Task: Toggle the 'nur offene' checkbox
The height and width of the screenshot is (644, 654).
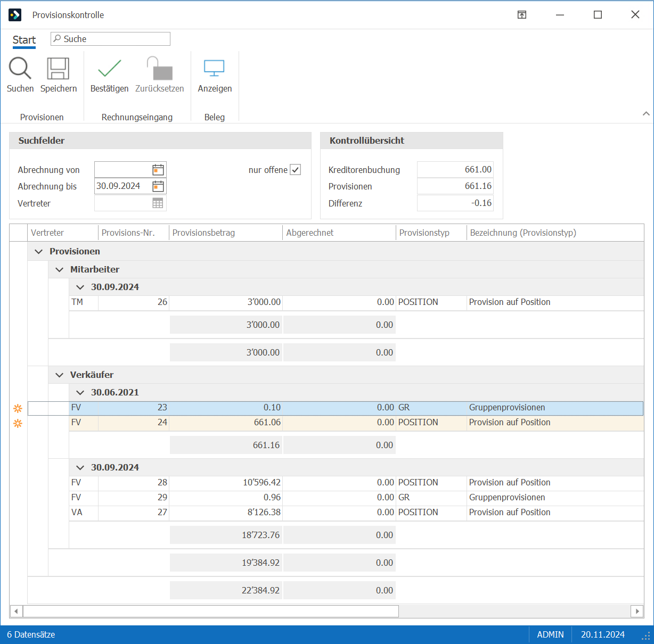Action: coord(296,170)
